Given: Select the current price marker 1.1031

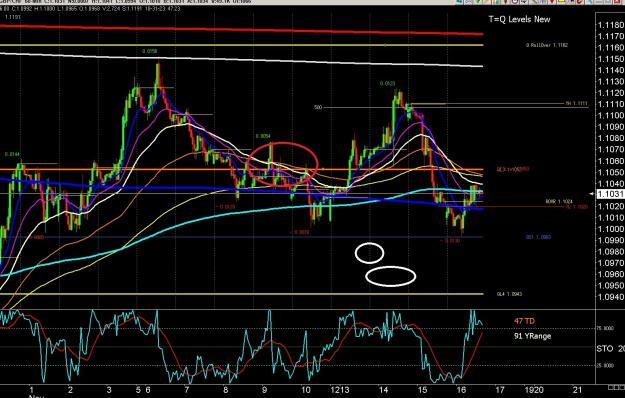Looking at the screenshot, I should click(610, 194).
